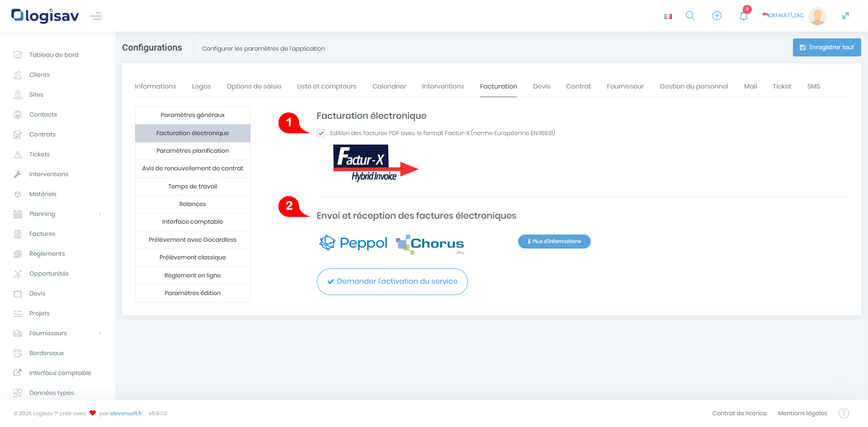Click the user avatar picture
The height and width of the screenshot is (427, 868).
(x=817, y=16)
